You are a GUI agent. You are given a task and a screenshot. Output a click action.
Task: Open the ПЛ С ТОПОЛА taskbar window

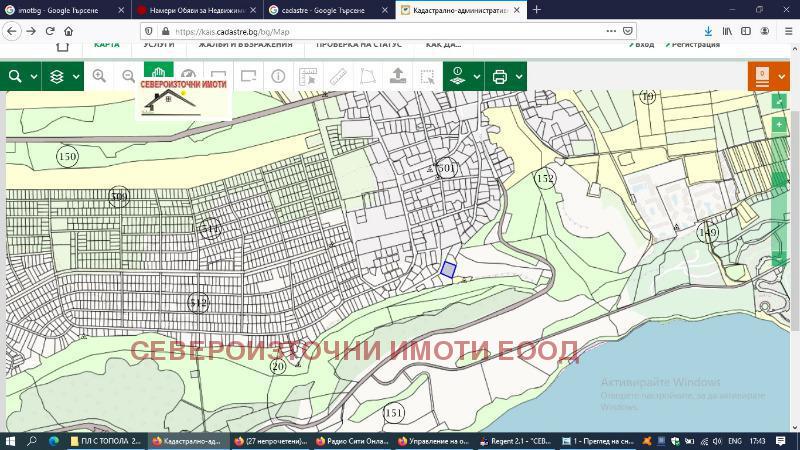click(106, 441)
